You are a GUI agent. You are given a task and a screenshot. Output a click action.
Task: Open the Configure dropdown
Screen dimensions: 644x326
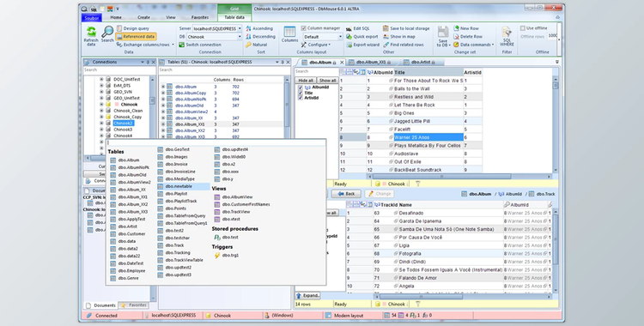click(316, 45)
